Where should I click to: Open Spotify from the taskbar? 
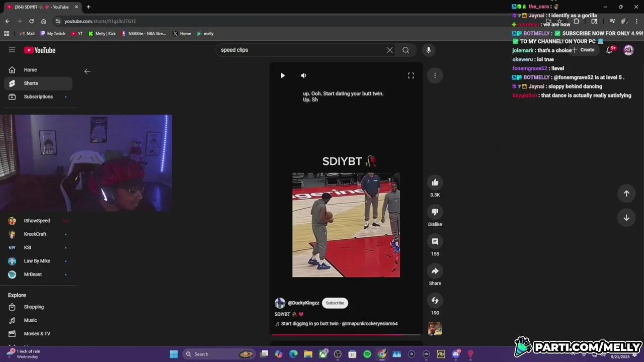click(x=367, y=354)
